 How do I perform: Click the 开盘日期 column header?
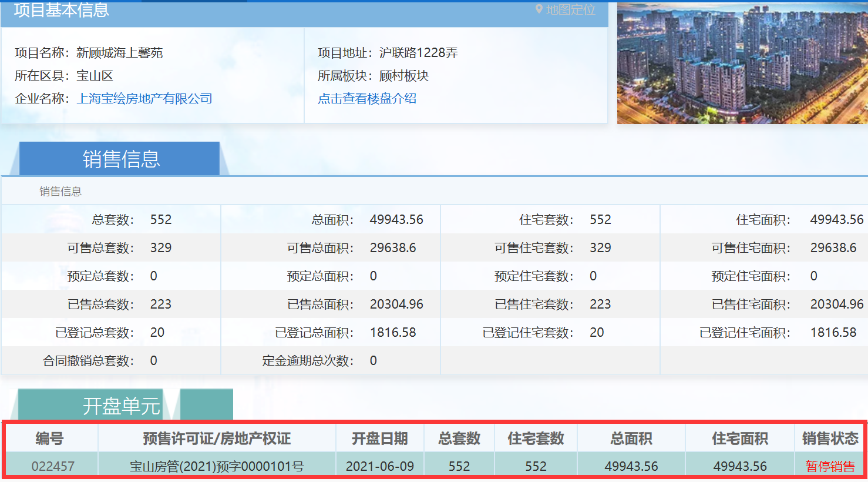[379, 439]
